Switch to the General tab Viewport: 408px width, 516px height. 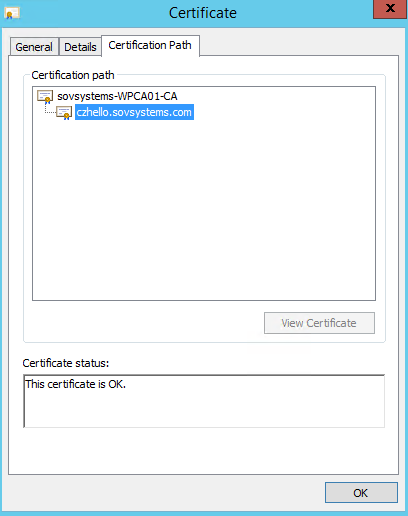pyautogui.click(x=34, y=47)
